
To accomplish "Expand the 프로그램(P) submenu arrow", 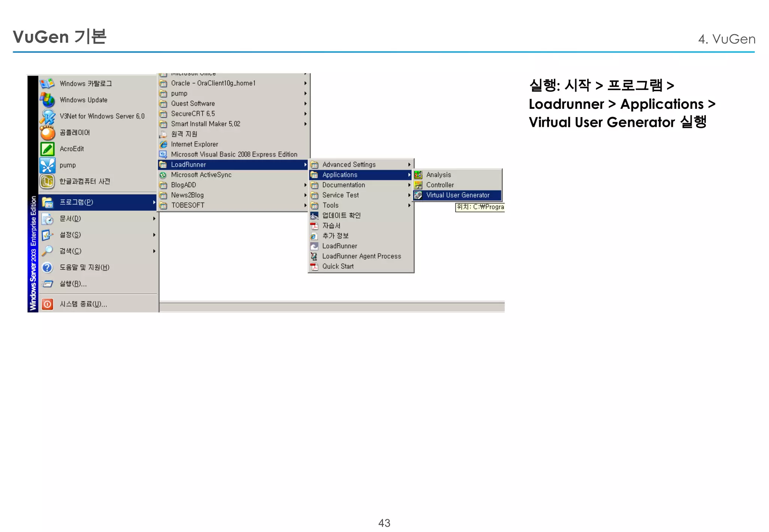I will tap(154, 202).
